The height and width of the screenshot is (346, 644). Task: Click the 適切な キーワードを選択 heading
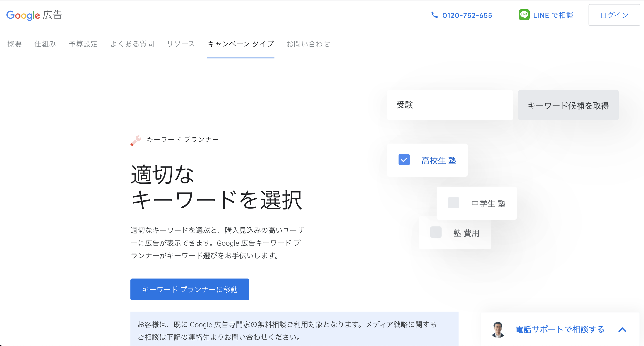(x=216, y=187)
